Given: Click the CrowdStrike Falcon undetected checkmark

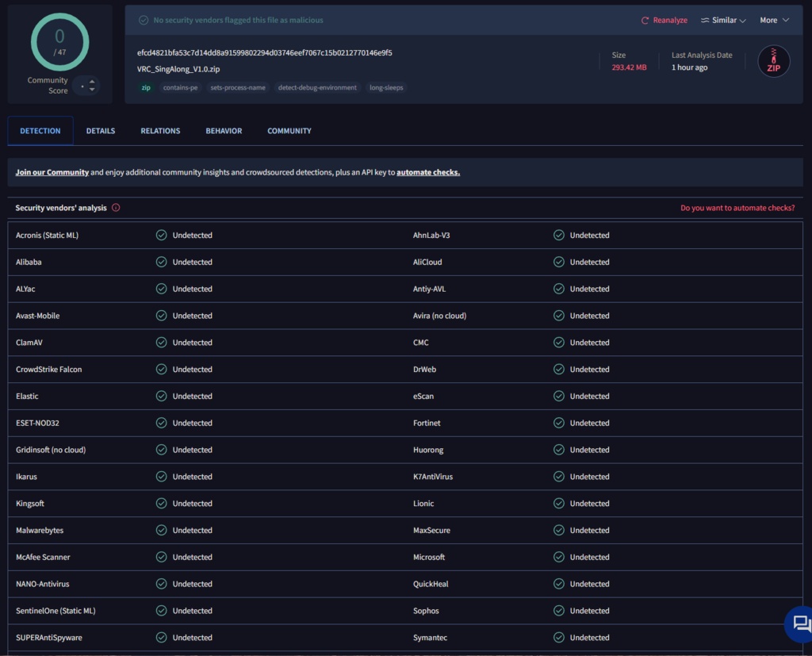Looking at the screenshot, I should 162,370.
